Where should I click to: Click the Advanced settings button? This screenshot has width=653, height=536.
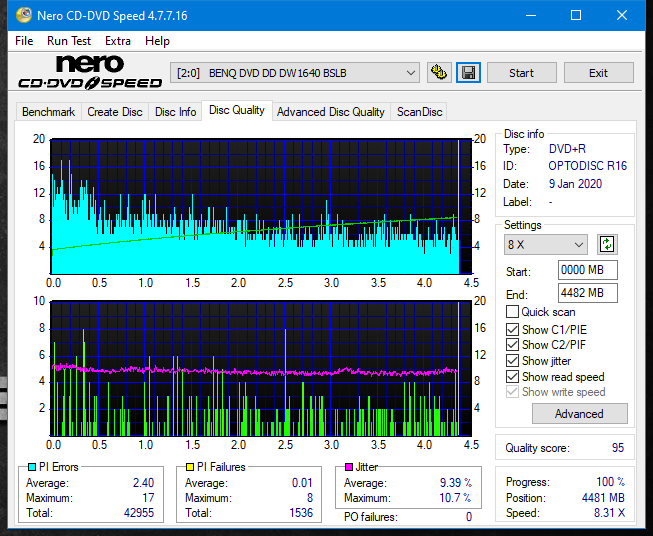579,414
